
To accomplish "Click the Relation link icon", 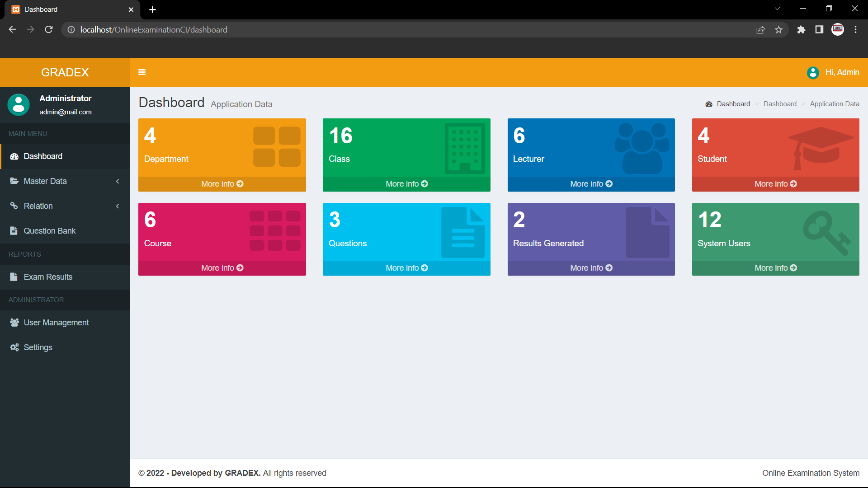I will 14,206.
